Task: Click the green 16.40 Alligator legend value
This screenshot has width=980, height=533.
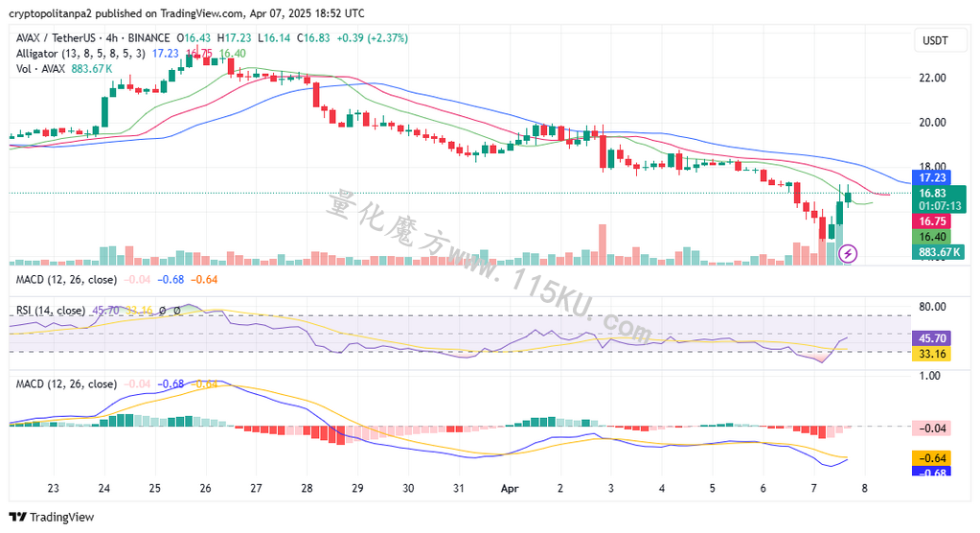Action: pyautogui.click(x=232, y=54)
